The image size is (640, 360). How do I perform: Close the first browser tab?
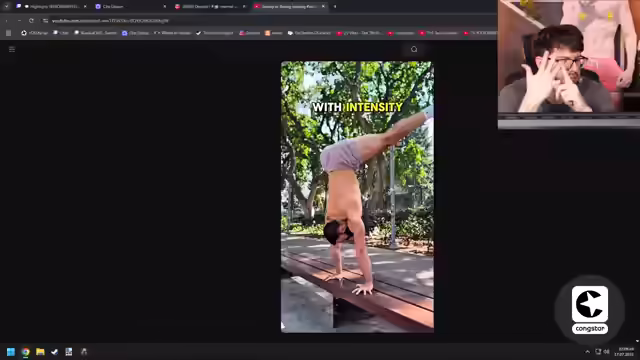tap(85, 7)
